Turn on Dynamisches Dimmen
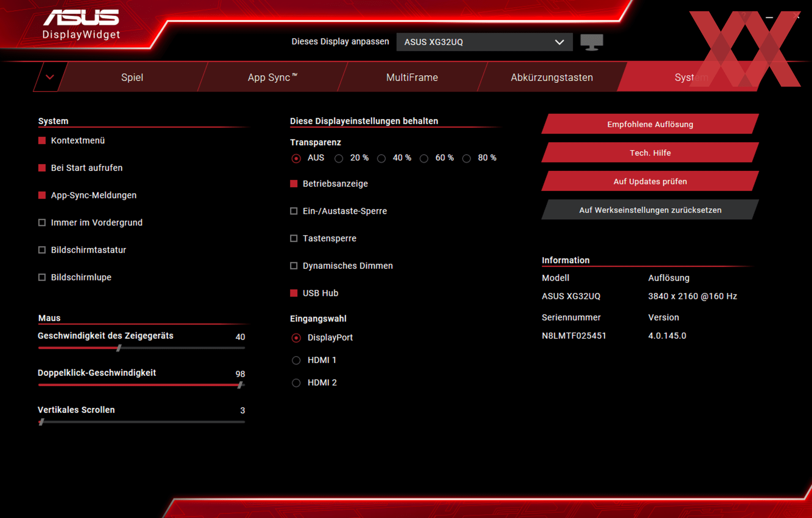This screenshot has height=518, width=812. pos(294,266)
